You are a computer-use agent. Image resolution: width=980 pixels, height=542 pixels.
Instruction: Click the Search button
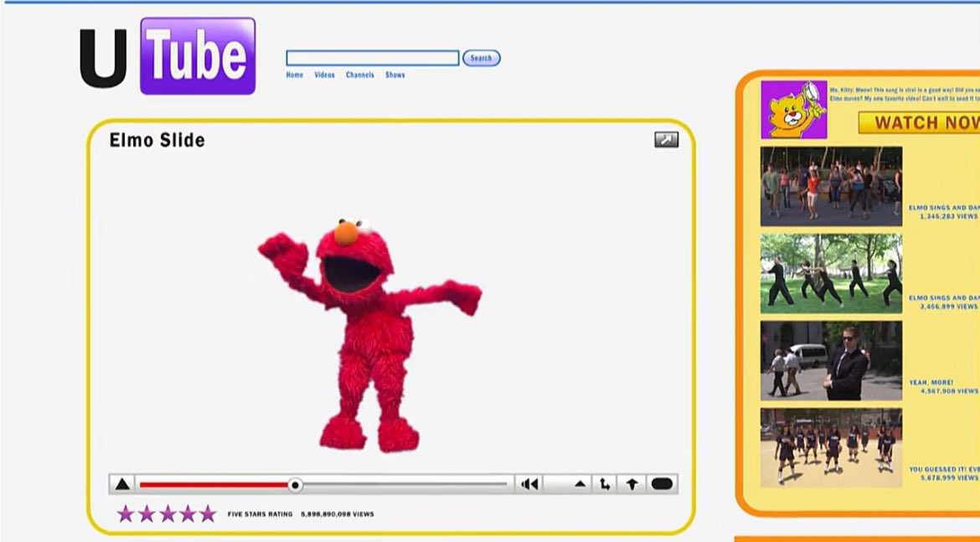tap(482, 58)
